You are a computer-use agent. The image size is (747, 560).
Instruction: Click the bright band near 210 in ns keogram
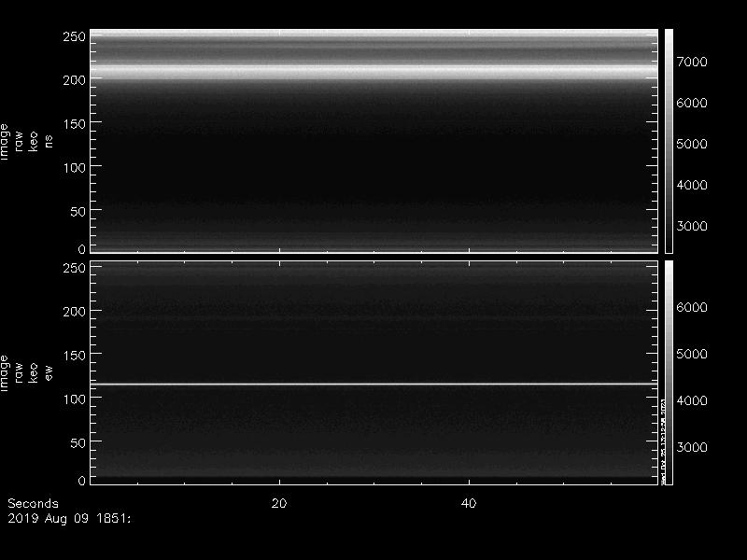(374, 73)
